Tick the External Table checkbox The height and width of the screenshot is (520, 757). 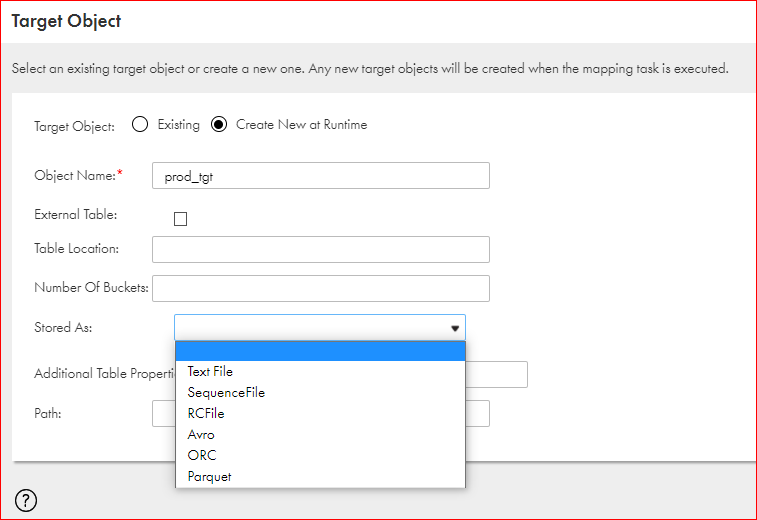pos(181,219)
